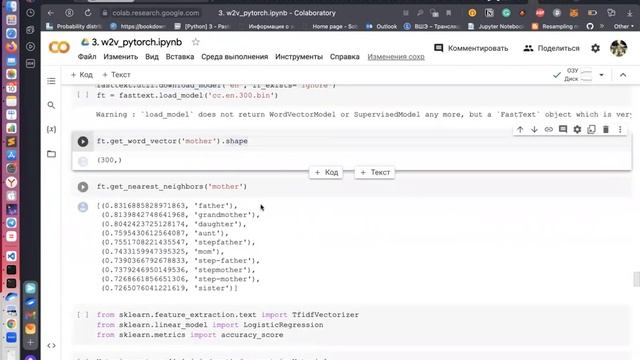Click the (300,) output text
This screenshot has width=640, height=360.
(109, 160)
